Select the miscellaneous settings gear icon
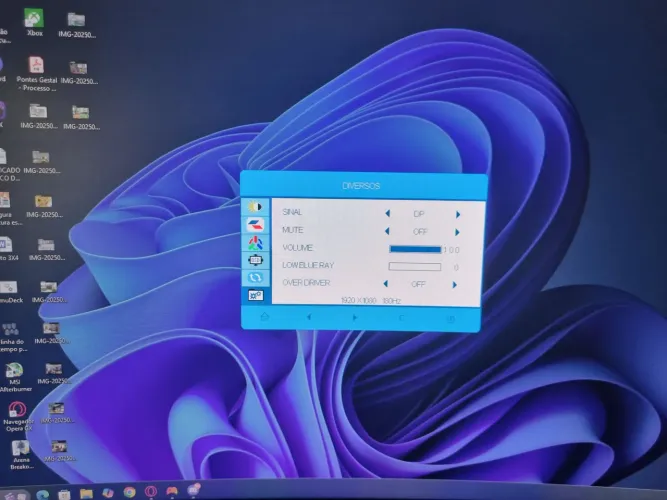The width and height of the screenshot is (667, 500). point(255,295)
